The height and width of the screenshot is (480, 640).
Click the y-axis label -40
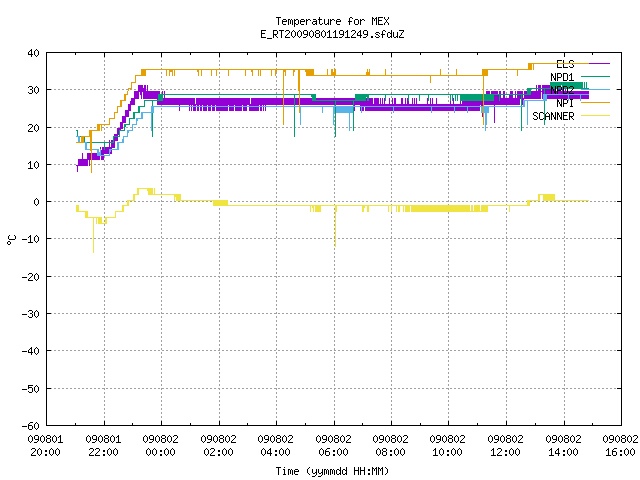(31, 351)
